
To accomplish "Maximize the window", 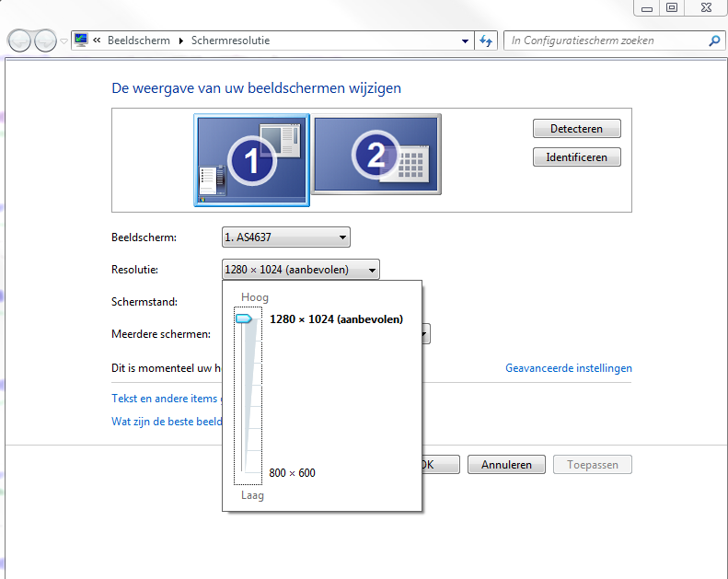I will point(672,8).
